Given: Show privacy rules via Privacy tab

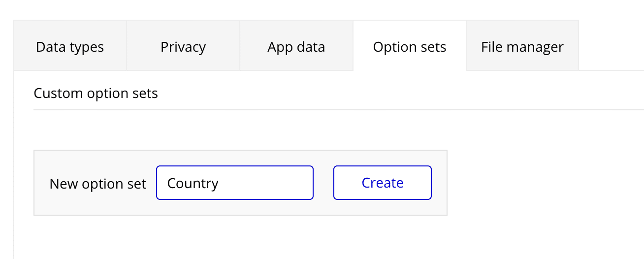Looking at the screenshot, I should point(183,47).
